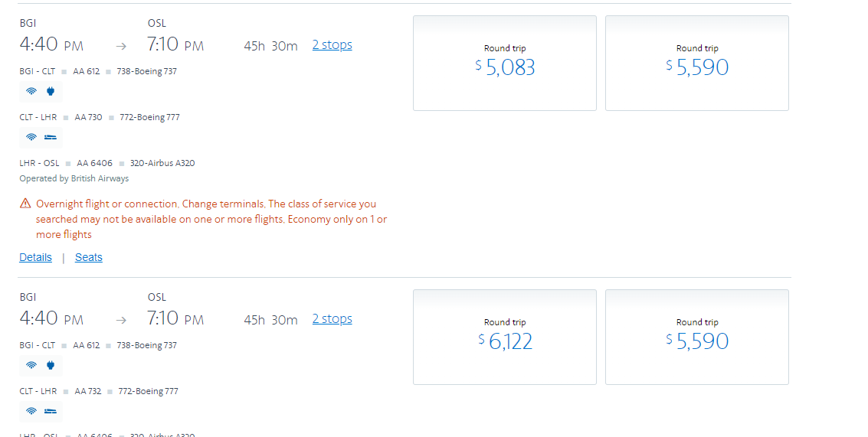This screenshot has height=437, width=868.
Task: Click Wi-Fi icon beside power outlet, $5,083 itinerary
Action: [x=31, y=91]
